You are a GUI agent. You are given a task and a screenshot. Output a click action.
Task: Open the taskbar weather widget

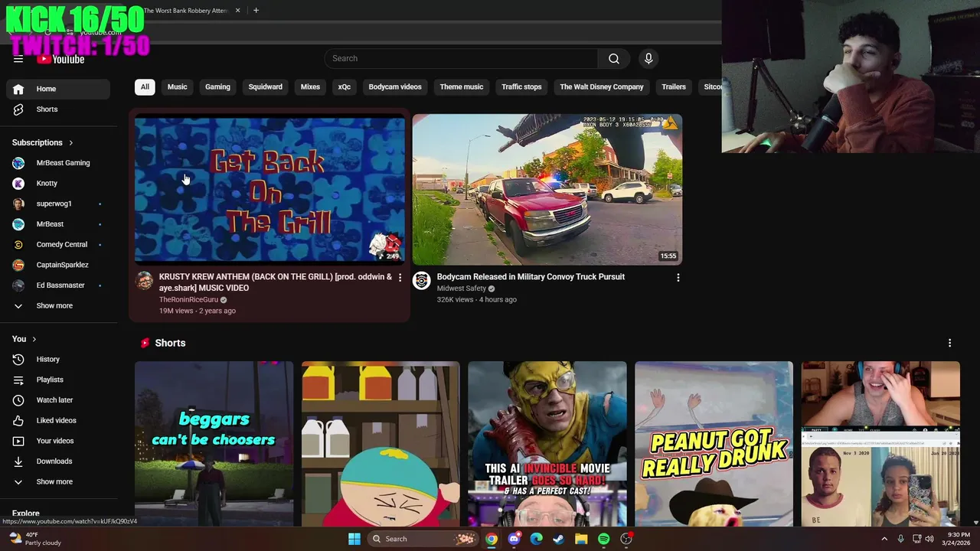pyautogui.click(x=34, y=539)
